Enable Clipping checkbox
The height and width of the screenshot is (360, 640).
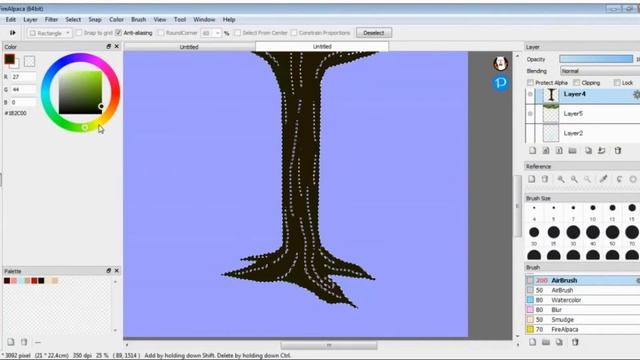click(x=576, y=83)
